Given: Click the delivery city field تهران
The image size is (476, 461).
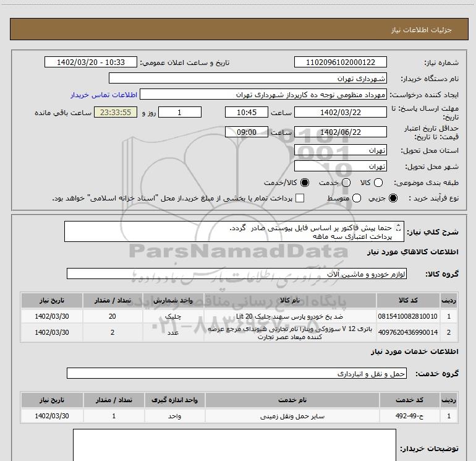Looking at the screenshot, I should point(340,166).
